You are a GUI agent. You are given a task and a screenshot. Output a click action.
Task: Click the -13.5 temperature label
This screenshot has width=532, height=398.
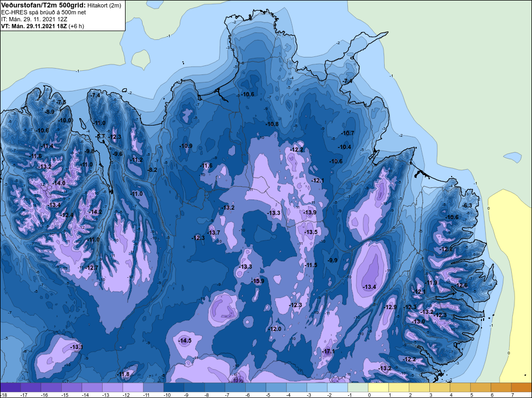click(x=311, y=232)
